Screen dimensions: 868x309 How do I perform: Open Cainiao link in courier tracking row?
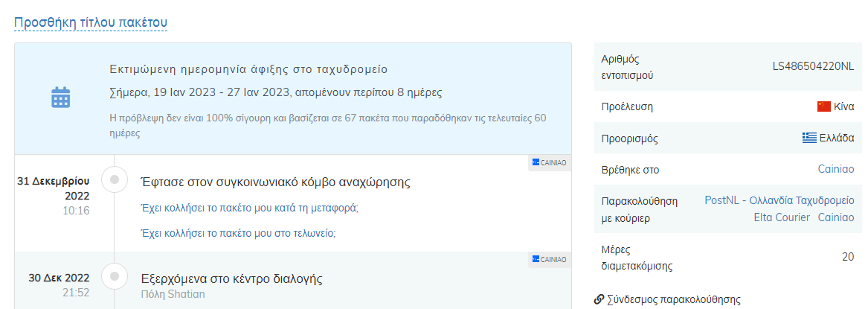836,217
